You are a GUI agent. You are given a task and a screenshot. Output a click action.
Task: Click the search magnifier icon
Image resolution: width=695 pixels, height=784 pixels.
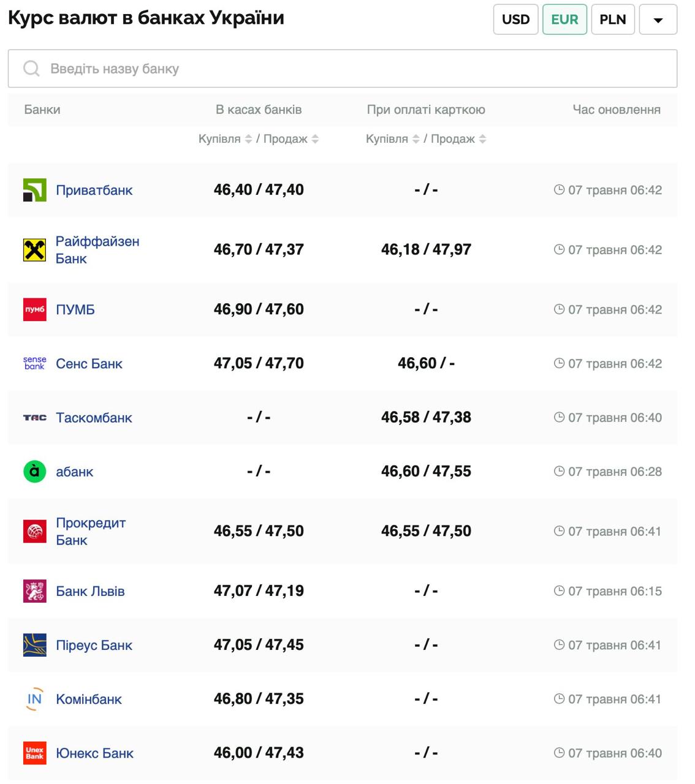tap(31, 69)
